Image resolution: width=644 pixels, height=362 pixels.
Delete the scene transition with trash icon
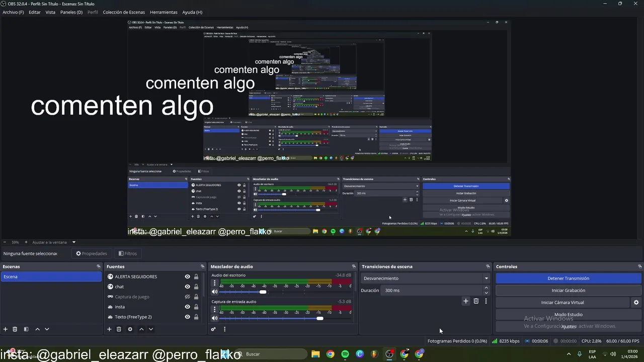(x=476, y=301)
